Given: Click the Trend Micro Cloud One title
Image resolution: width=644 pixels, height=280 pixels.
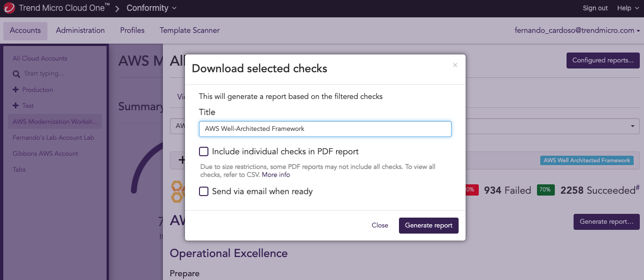Looking at the screenshot, I should click(x=64, y=8).
